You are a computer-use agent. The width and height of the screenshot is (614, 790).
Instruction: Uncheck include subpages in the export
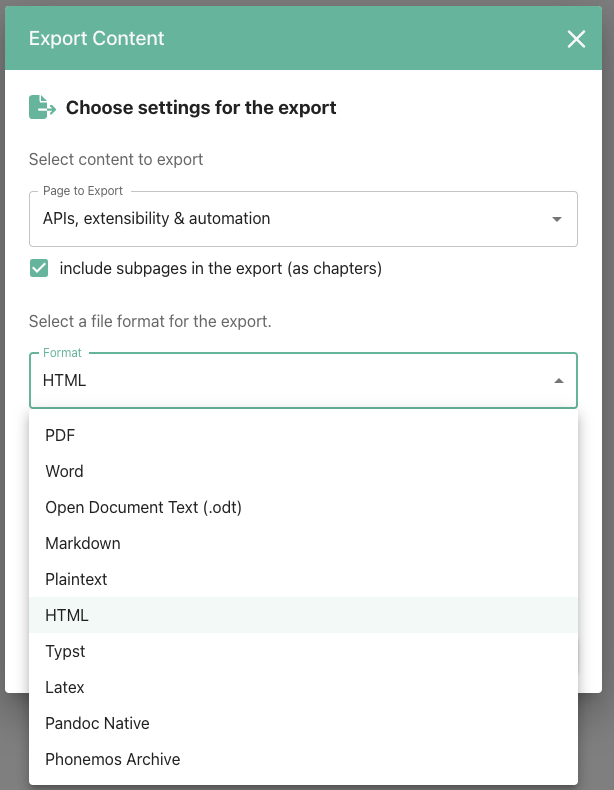(39, 268)
